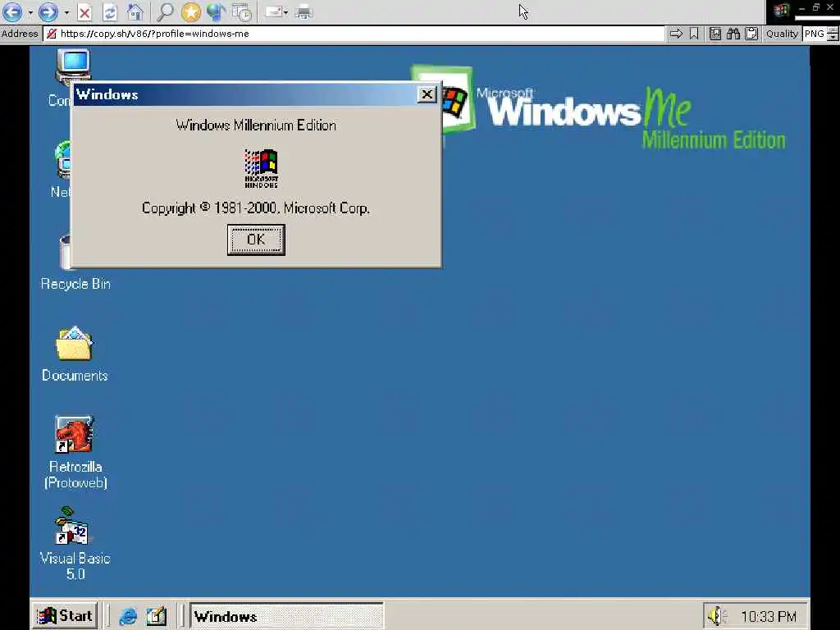The width and height of the screenshot is (840, 630).
Task: Click the Windows taskbar button
Action: click(287, 616)
